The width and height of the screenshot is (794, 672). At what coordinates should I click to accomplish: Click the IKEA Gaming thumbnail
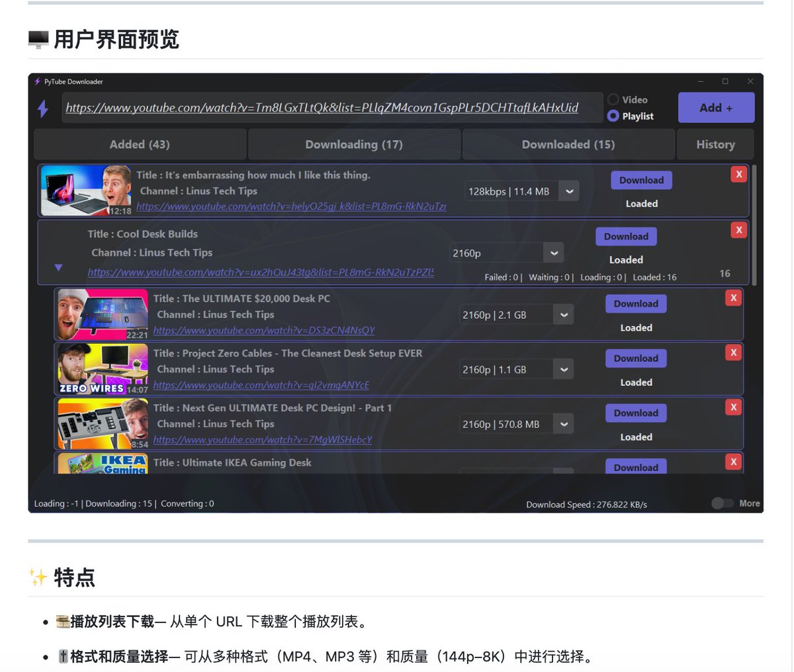click(103, 464)
